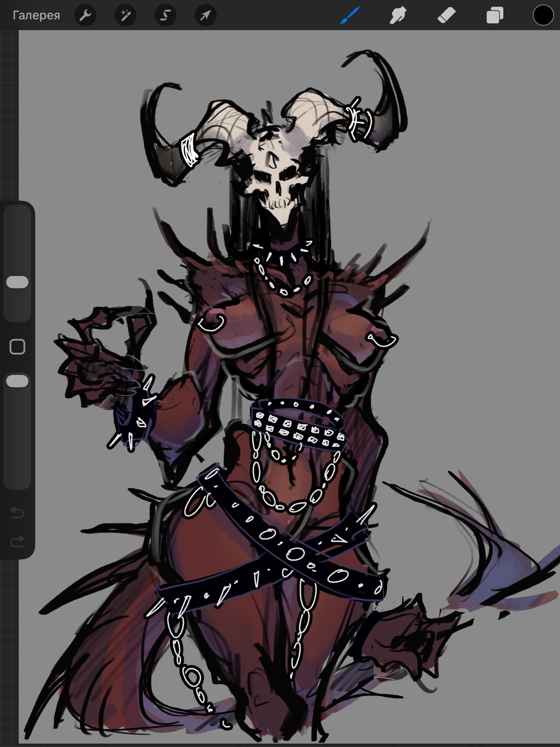Viewport: 560px width, 747px height.
Task: Activate the Selection S-shaped tool
Action: [165, 15]
